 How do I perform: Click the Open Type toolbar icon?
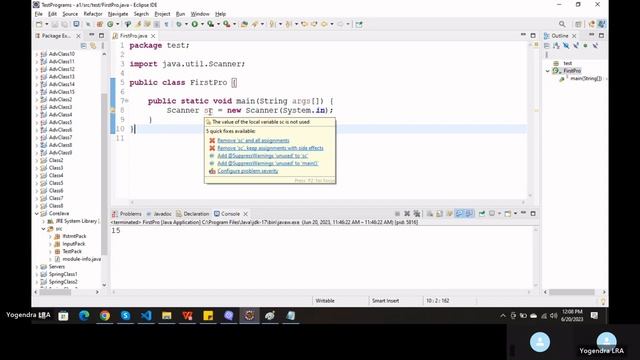[x=244, y=24]
